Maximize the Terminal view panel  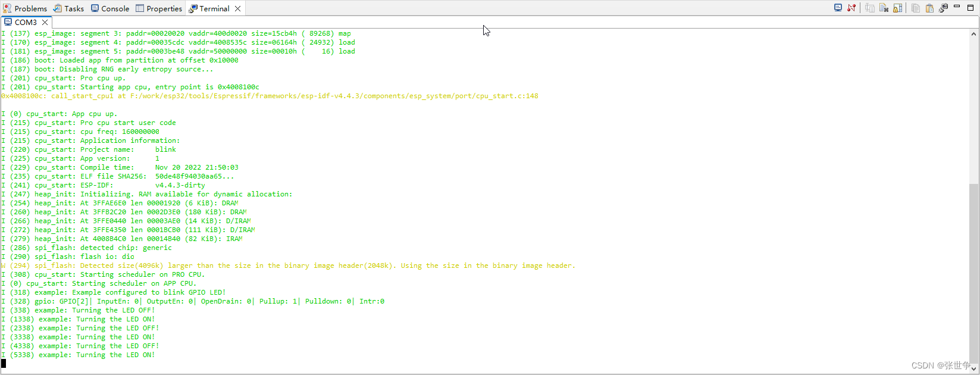(x=970, y=7)
